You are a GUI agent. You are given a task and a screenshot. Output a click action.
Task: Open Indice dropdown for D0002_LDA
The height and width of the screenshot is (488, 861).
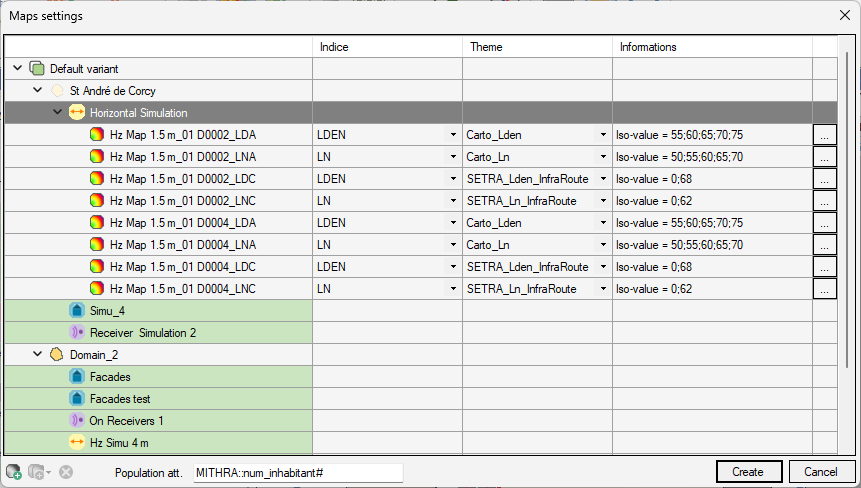pyautogui.click(x=453, y=134)
